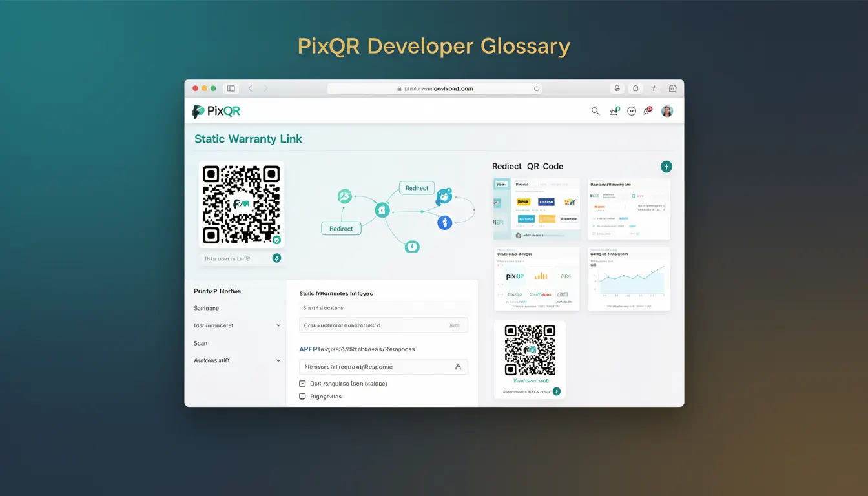868x496 pixels.
Task: Open a new tab with plus icon
Action: pyautogui.click(x=654, y=88)
